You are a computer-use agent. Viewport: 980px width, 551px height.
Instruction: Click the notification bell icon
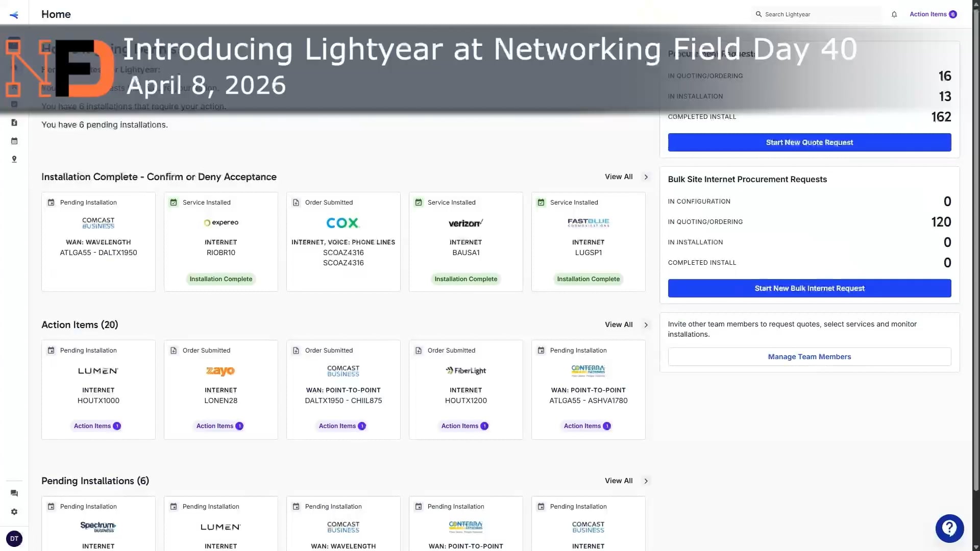(894, 14)
